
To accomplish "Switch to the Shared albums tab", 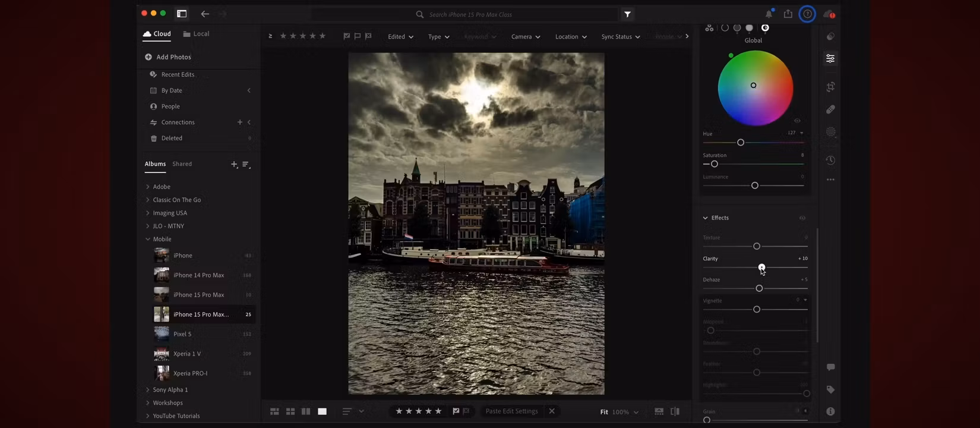I will (182, 164).
